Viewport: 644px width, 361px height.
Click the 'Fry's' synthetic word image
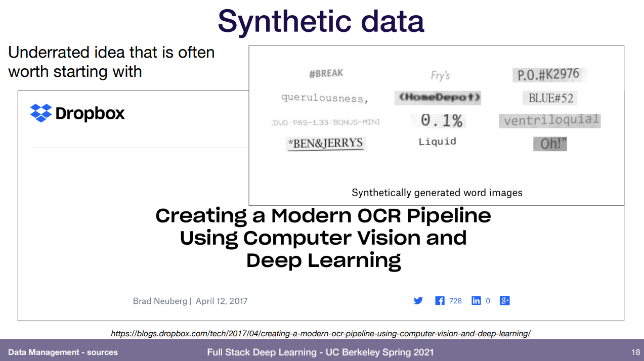coord(440,75)
